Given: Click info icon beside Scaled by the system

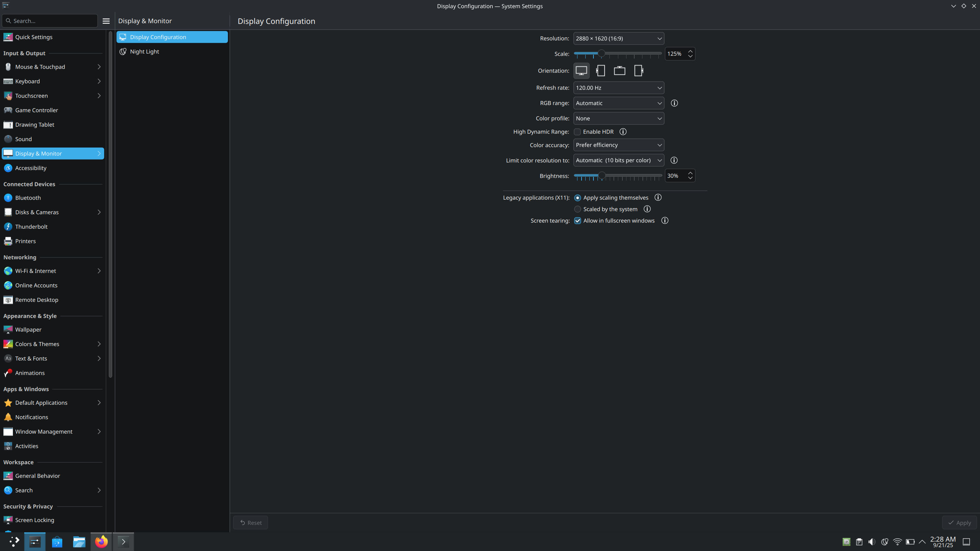Looking at the screenshot, I should tap(647, 209).
